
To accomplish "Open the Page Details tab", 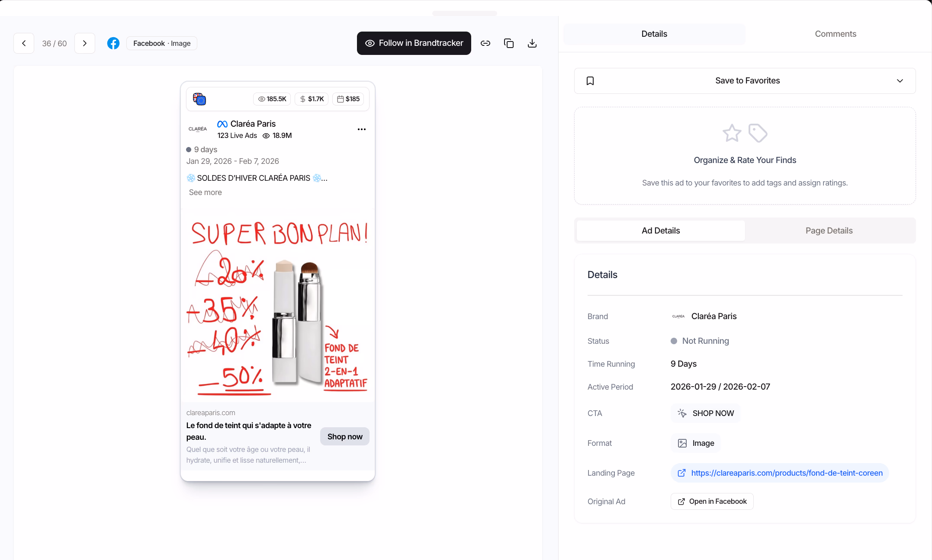I will point(829,230).
